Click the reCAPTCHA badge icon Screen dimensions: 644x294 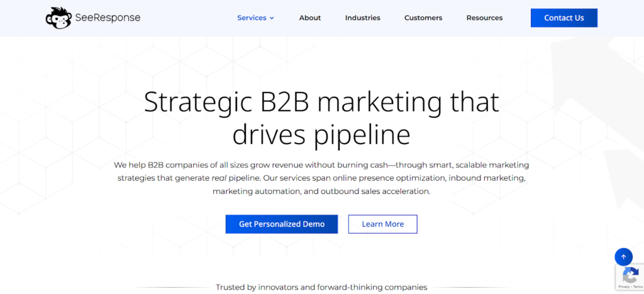630,274
